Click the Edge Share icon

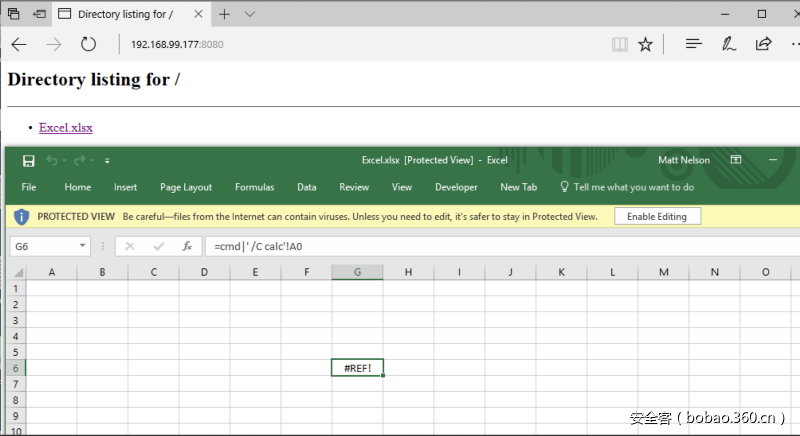764,44
